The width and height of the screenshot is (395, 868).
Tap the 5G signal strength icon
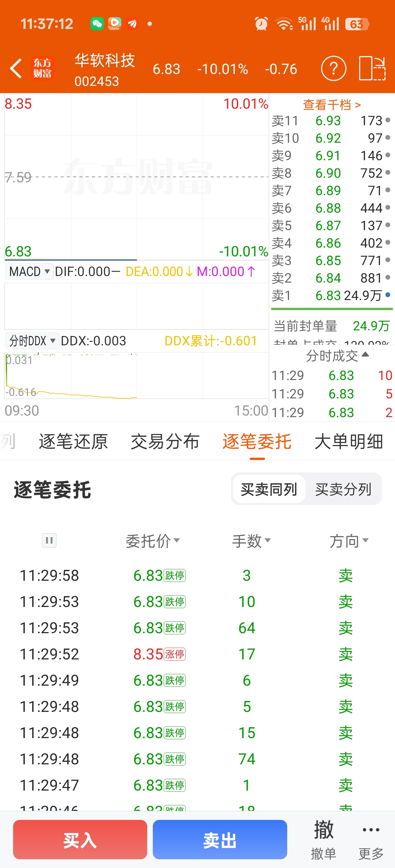307,24
